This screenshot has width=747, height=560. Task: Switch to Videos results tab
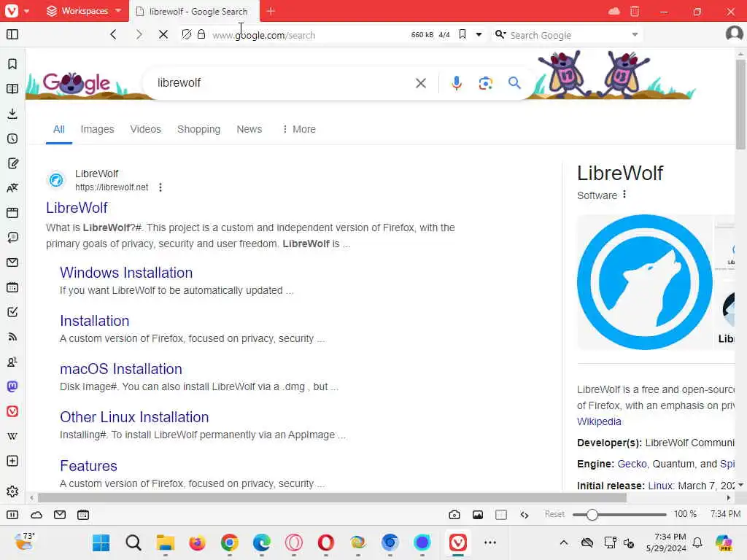coord(145,129)
